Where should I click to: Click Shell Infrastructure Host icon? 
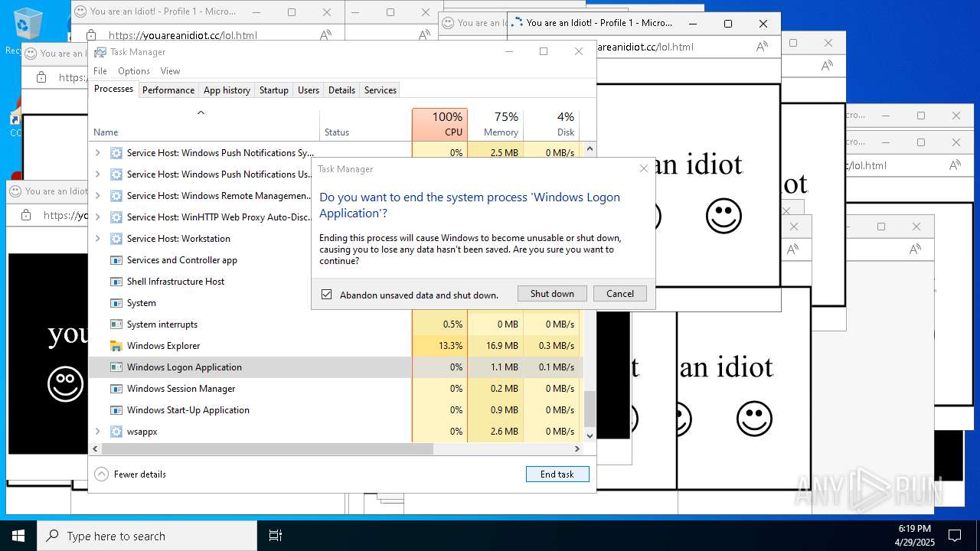click(x=116, y=282)
